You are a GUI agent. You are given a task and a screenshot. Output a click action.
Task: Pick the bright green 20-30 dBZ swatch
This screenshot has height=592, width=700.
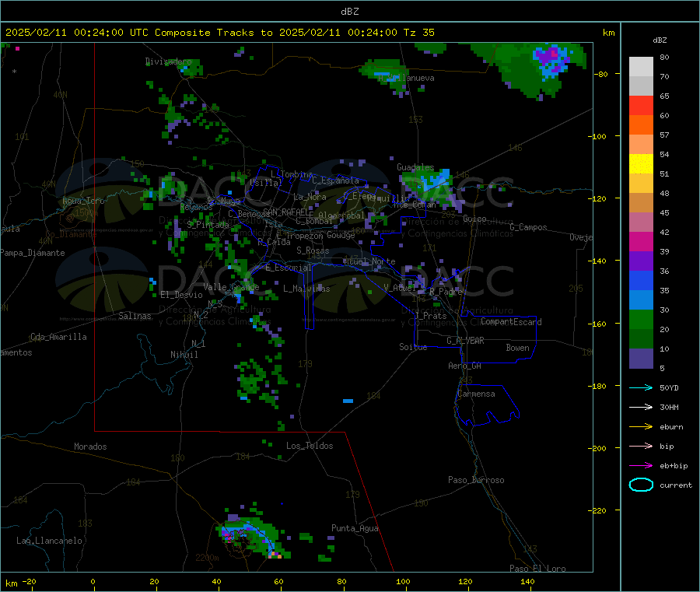tap(641, 319)
